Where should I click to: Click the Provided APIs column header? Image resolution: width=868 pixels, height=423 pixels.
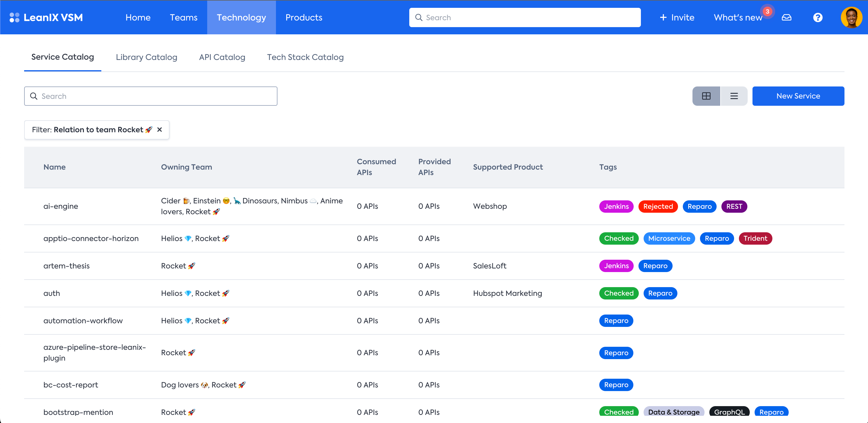434,167
